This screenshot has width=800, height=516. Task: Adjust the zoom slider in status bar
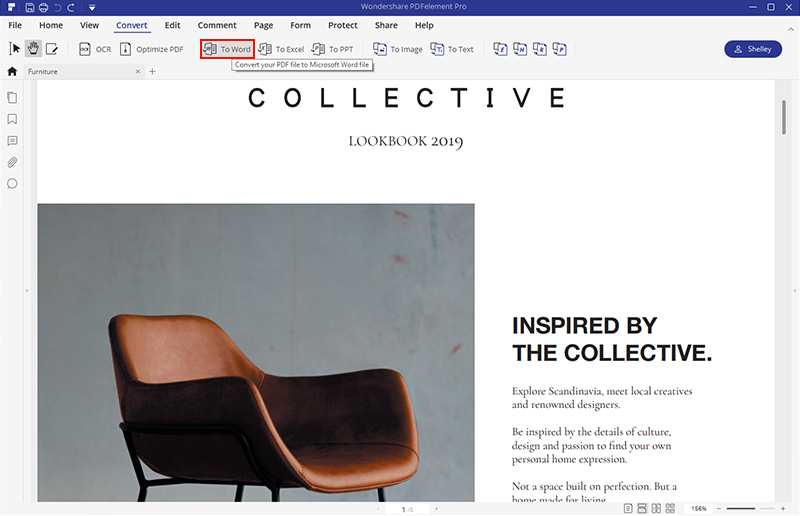755,509
